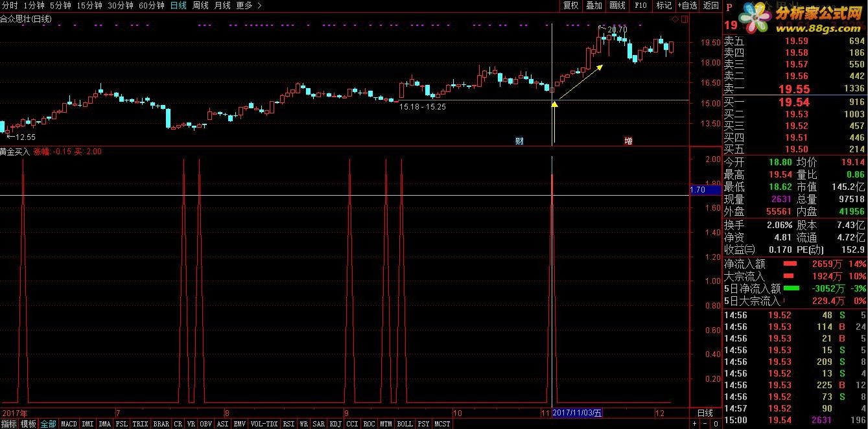Click the 财 financial marker on chart
The width and height of the screenshot is (868, 429).
point(519,141)
